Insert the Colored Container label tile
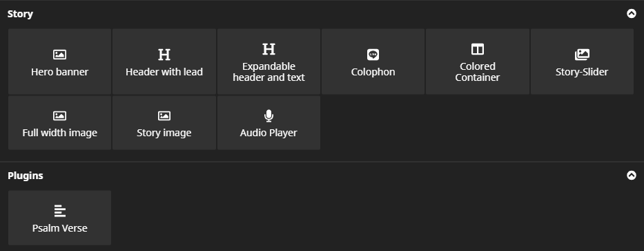The width and height of the screenshot is (644, 251). pos(477,62)
